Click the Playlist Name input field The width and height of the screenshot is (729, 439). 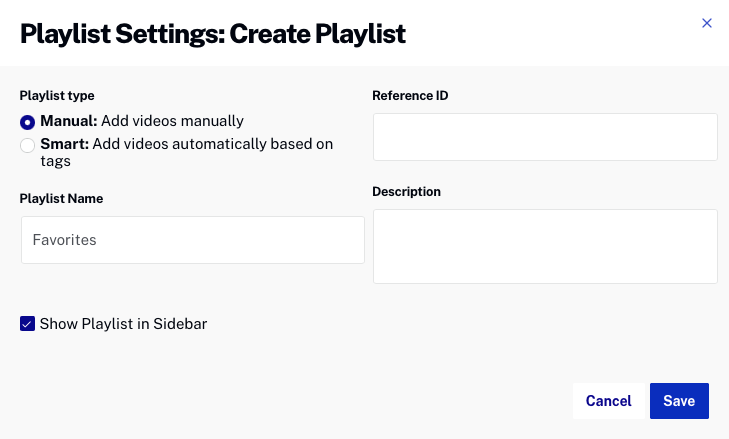192,240
